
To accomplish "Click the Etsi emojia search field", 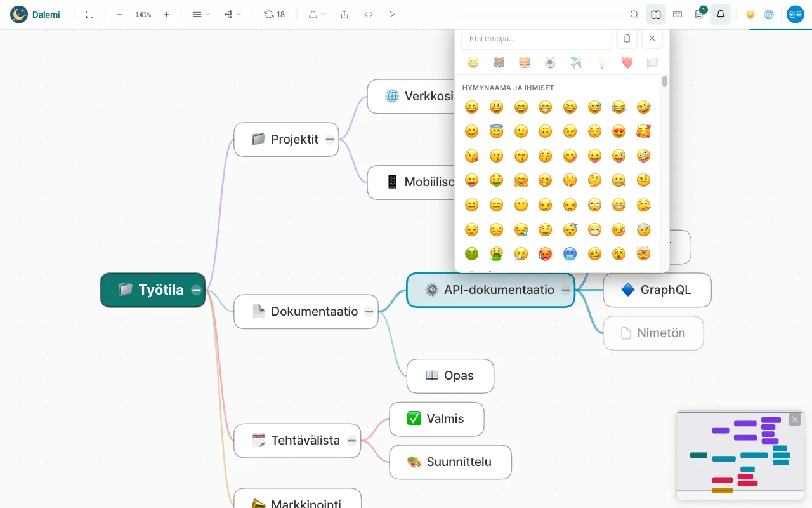I will (537, 39).
